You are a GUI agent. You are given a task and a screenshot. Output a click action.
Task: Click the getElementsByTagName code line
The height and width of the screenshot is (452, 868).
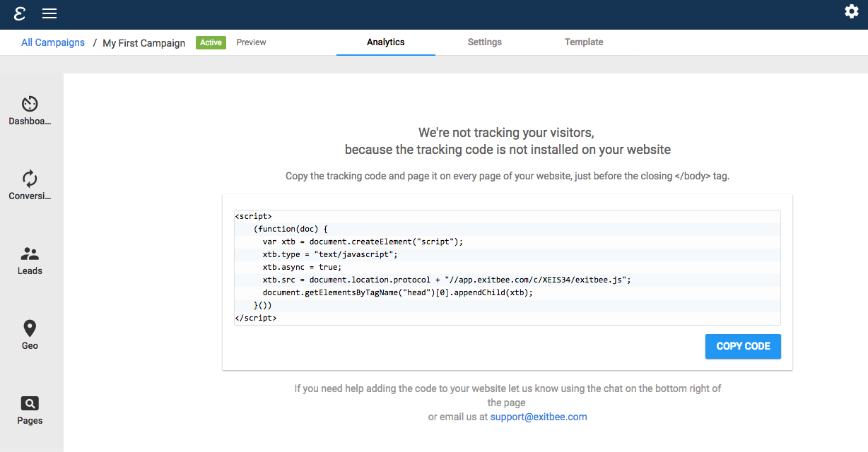[x=397, y=292]
